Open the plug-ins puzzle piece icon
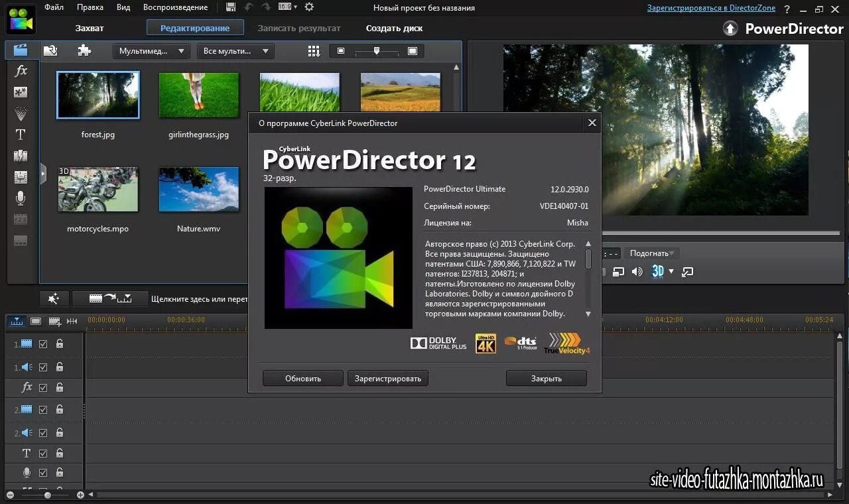The image size is (849, 504). click(x=84, y=50)
